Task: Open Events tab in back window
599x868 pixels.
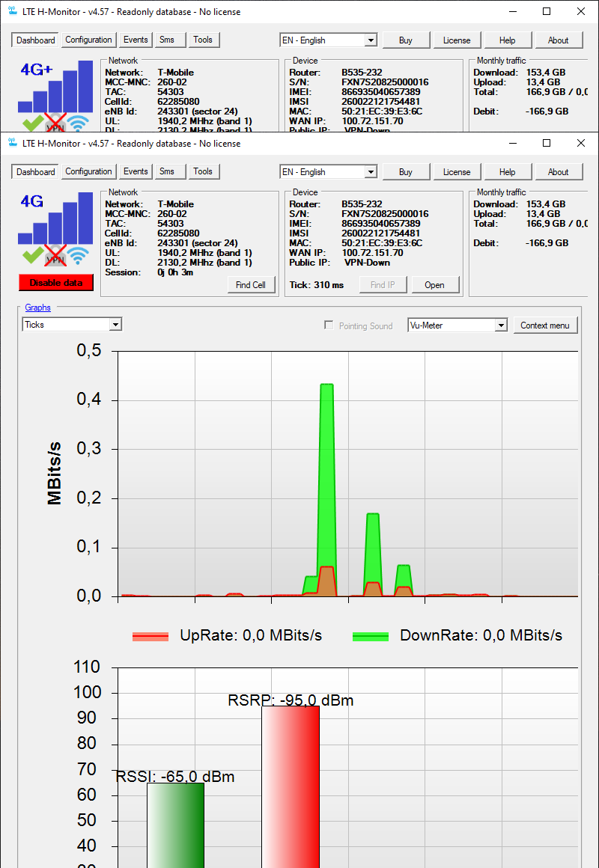Action: [x=136, y=40]
